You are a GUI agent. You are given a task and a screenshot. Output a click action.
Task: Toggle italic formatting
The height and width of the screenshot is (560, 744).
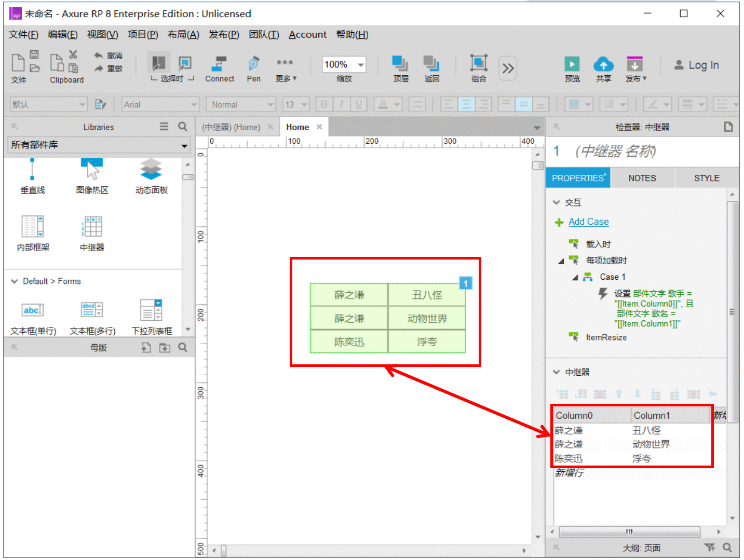tap(341, 104)
